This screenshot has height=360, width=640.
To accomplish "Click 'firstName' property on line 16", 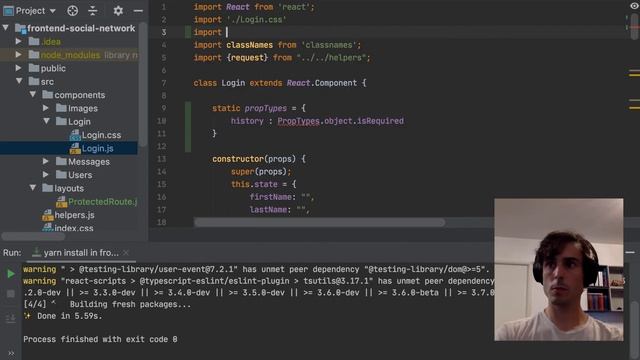I will coord(271,197).
